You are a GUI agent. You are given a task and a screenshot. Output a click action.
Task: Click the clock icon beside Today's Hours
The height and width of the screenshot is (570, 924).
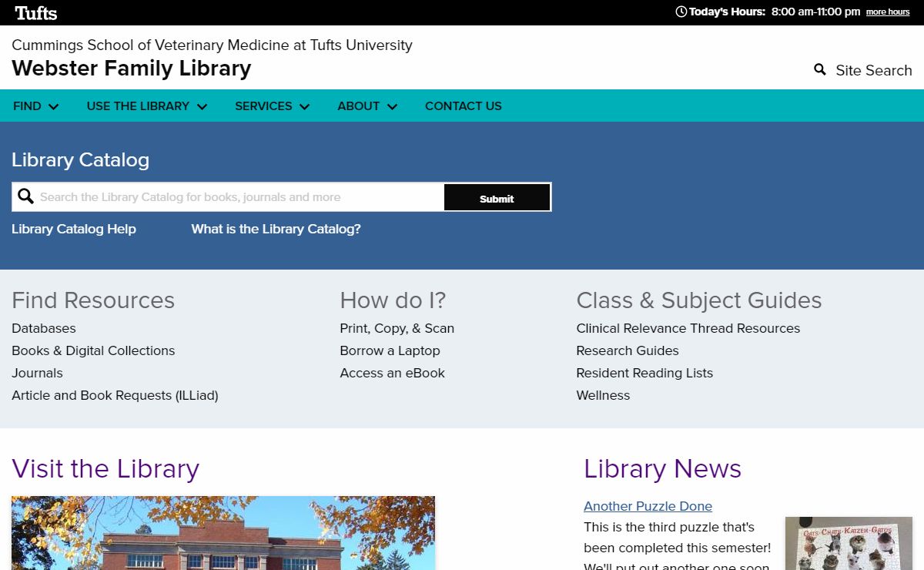[681, 12]
